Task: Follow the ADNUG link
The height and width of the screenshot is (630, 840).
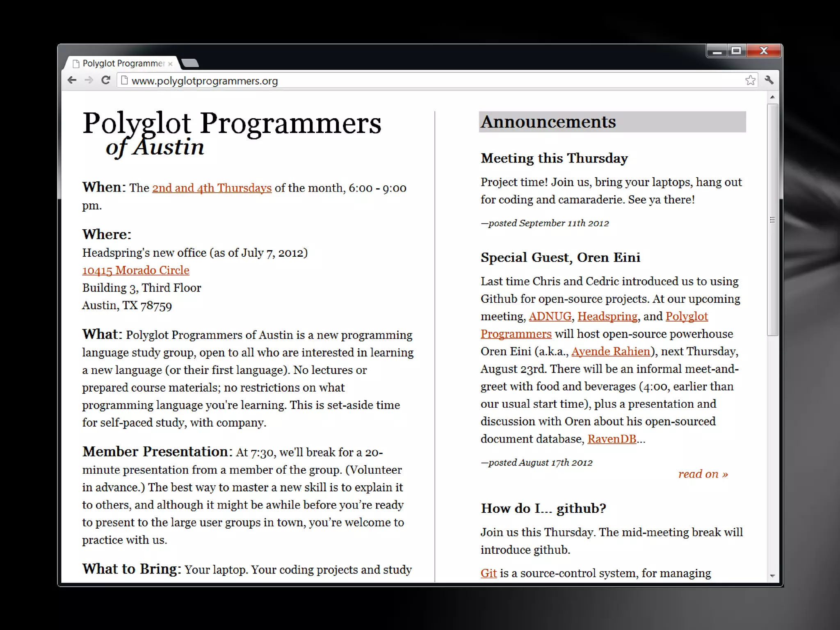Action: 550,317
